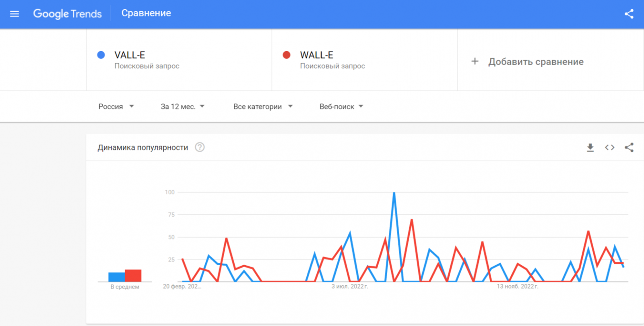Open the hamburger main menu
The image size is (644, 326).
14,14
